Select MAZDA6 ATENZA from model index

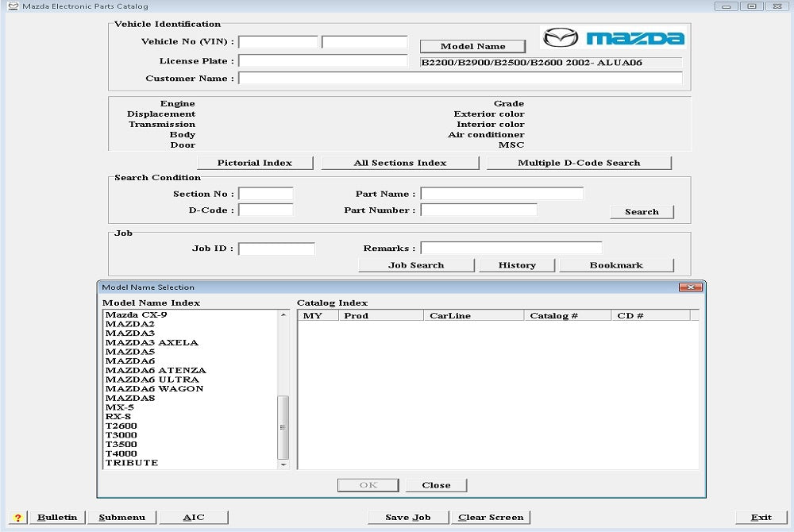[x=156, y=371]
